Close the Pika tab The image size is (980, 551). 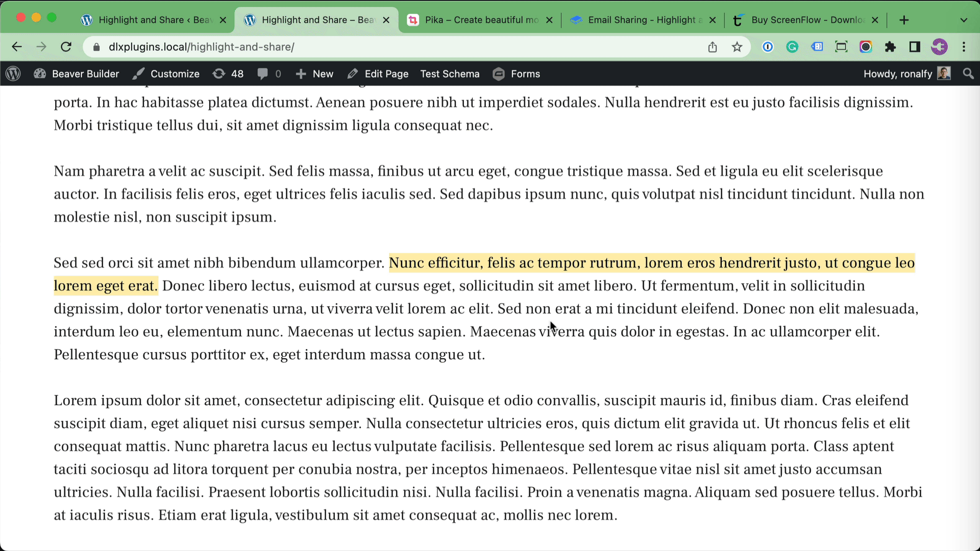pyautogui.click(x=549, y=20)
